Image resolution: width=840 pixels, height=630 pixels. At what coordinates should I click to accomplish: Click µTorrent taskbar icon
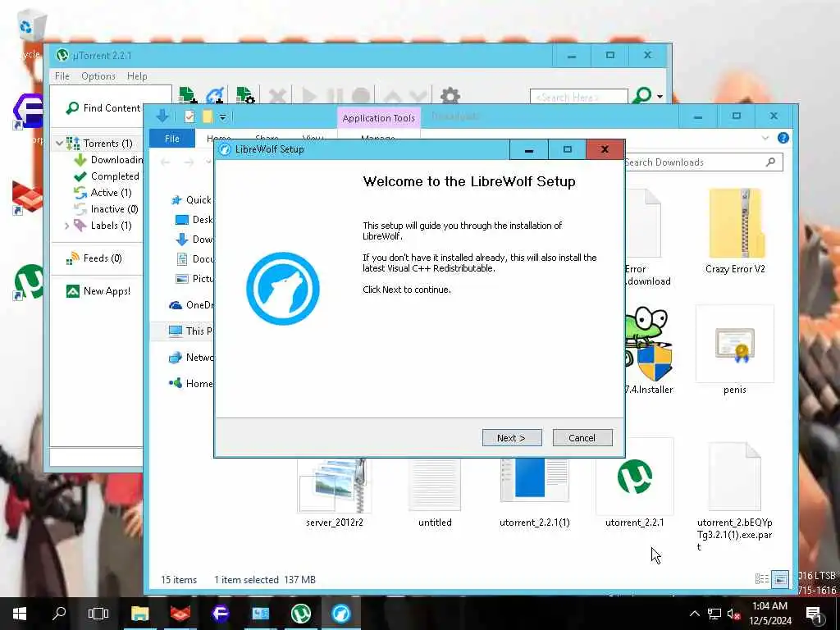(301, 614)
